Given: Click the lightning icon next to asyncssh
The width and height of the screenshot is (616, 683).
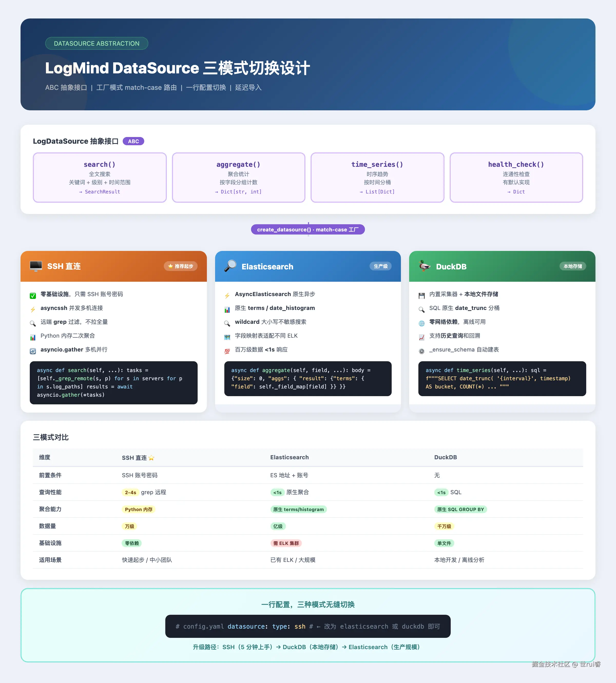Looking at the screenshot, I should click(x=33, y=309).
